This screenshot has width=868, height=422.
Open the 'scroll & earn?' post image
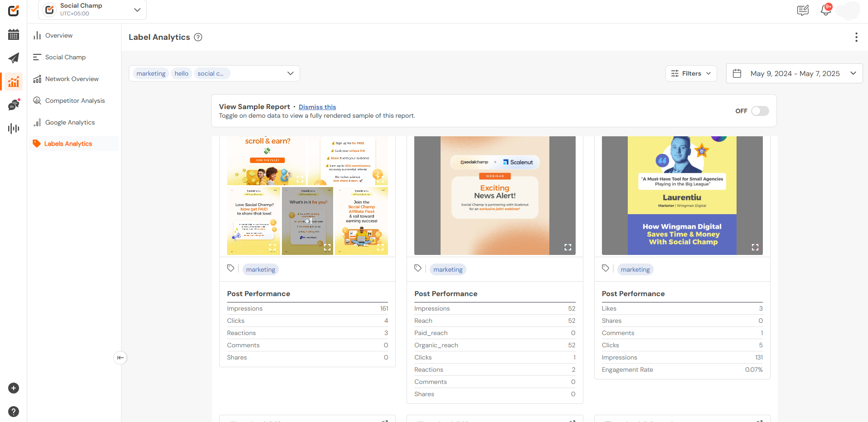tap(267, 161)
